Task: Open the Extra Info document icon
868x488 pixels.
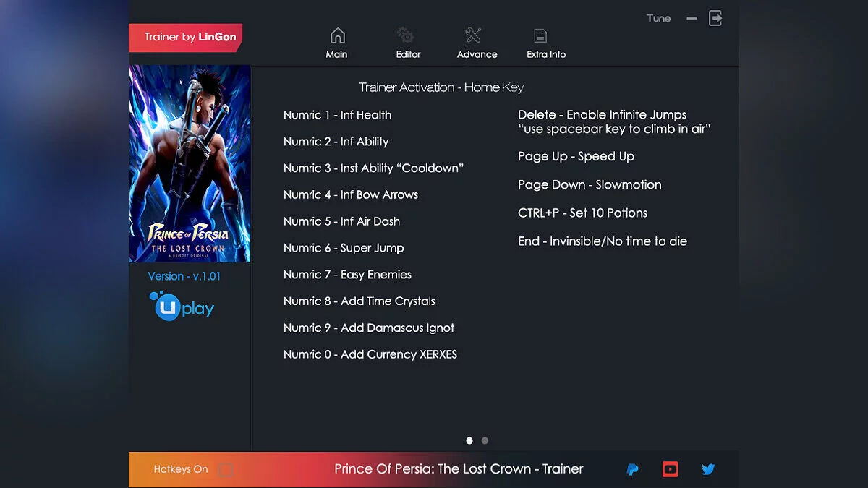Action: 540,35
